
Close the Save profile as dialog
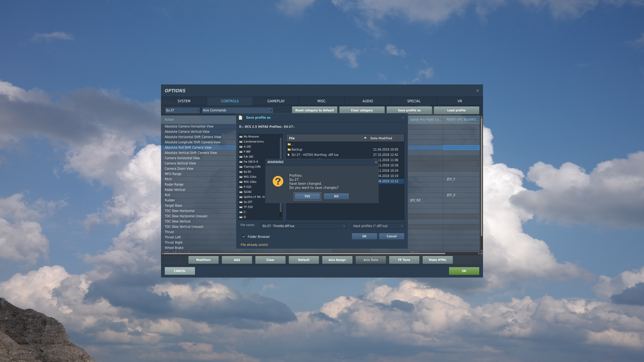(403, 117)
